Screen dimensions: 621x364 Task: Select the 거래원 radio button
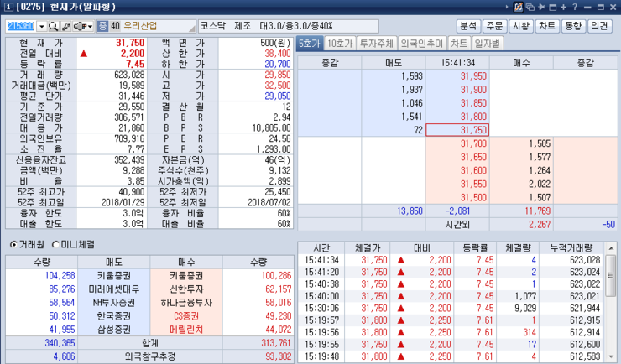pos(13,245)
